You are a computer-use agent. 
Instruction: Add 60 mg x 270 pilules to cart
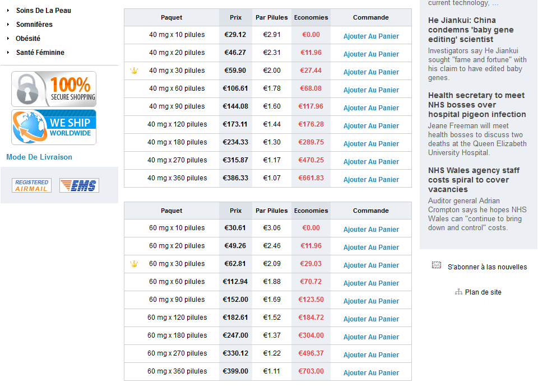[x=371, y=355]
